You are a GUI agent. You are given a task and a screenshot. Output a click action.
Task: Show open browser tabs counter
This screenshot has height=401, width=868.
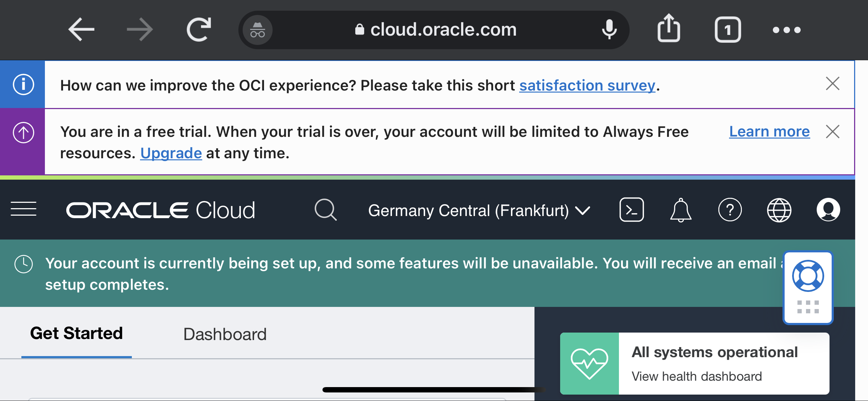coord(728,30)
